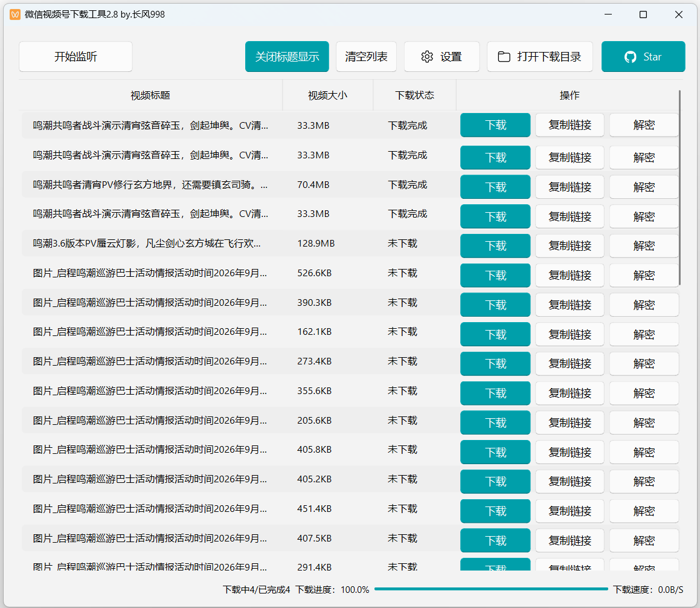
Task: Download the 451.4KB image item
Action: tap(495, 511)
